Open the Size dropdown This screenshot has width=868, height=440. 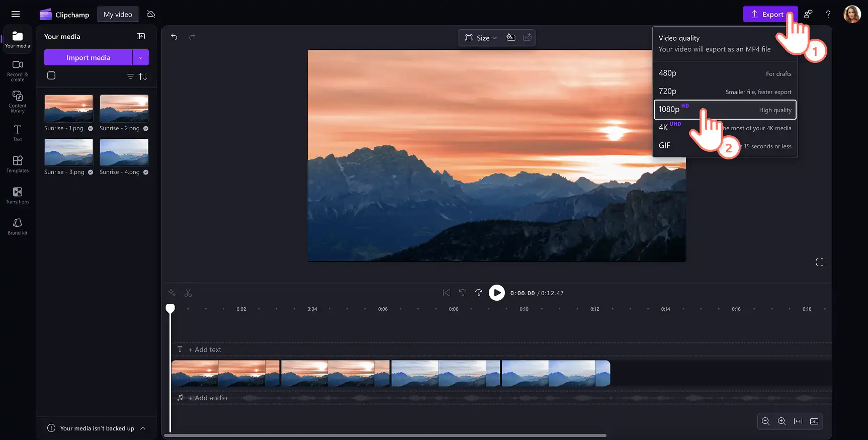coord(481,38)
